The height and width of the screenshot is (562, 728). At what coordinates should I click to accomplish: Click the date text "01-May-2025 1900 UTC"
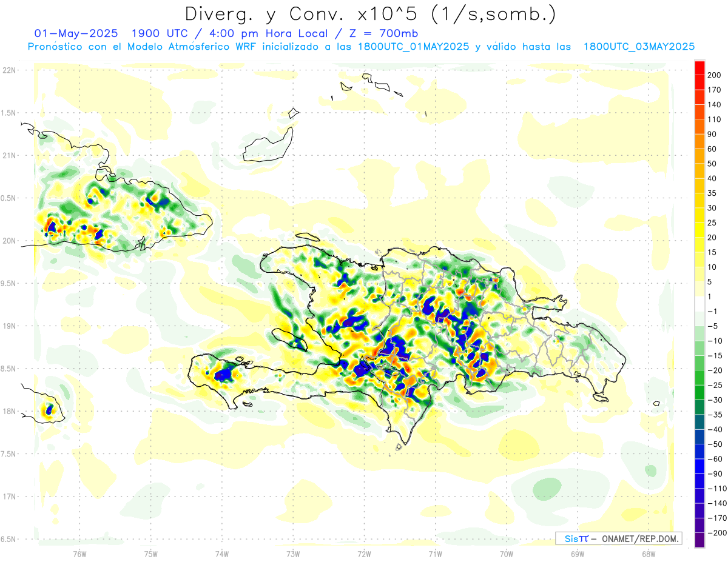tap(108, 33)
